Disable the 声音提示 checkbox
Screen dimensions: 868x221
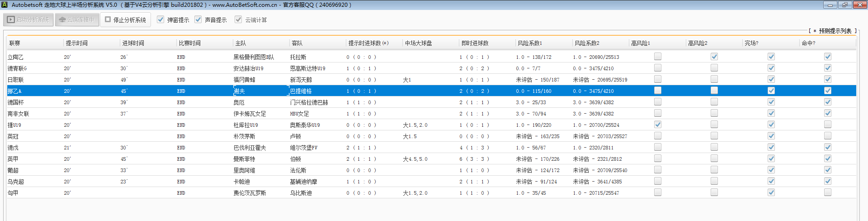tap(198, 19)
